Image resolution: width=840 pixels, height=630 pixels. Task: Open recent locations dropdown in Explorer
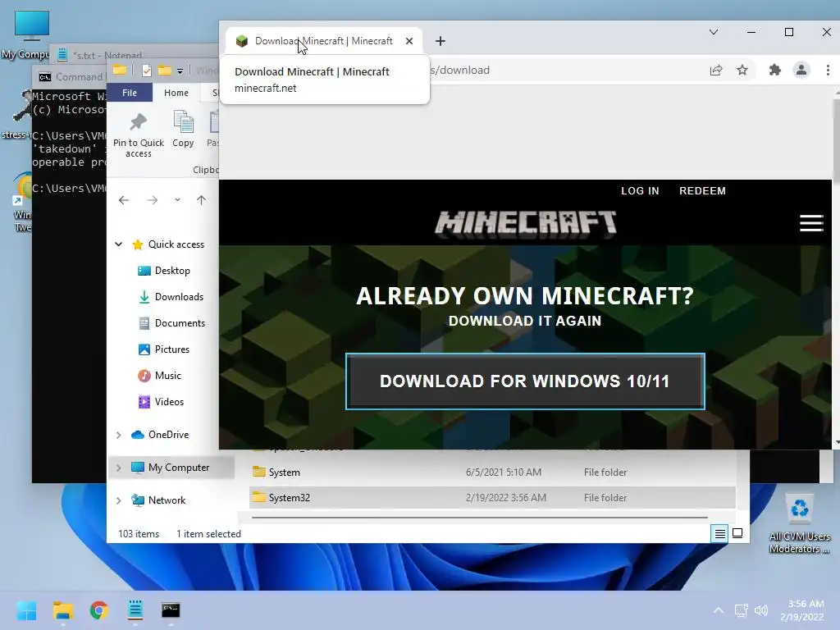point(177,200)
